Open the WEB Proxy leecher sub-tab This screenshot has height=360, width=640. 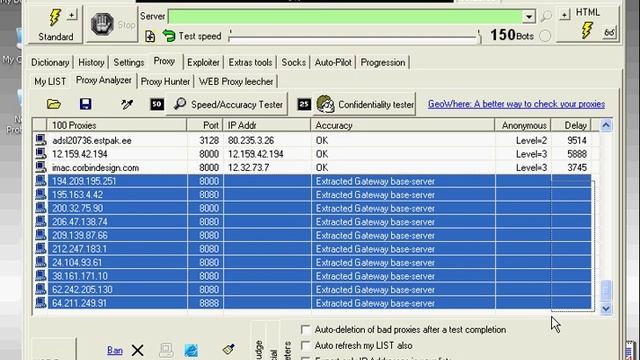[x=236, y=82]
